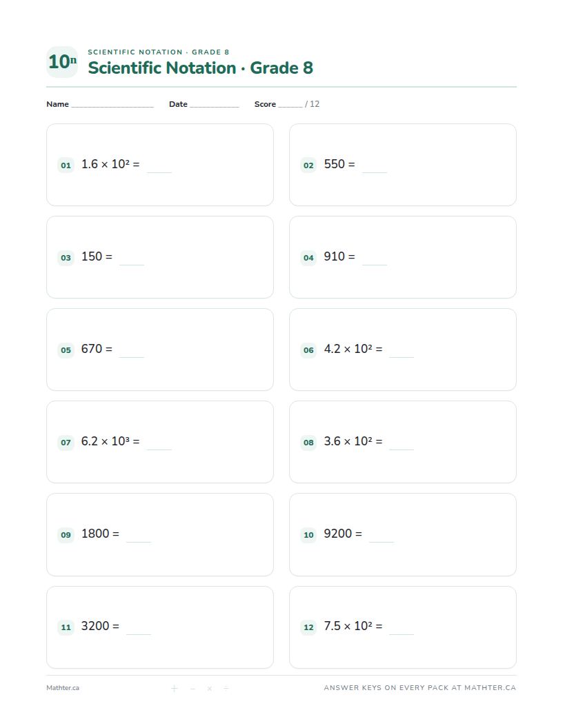Image resolution: width=563 pixels, height=728 pixels.
Task: Click the minus symbol in footer
Action: coord(192,689)
